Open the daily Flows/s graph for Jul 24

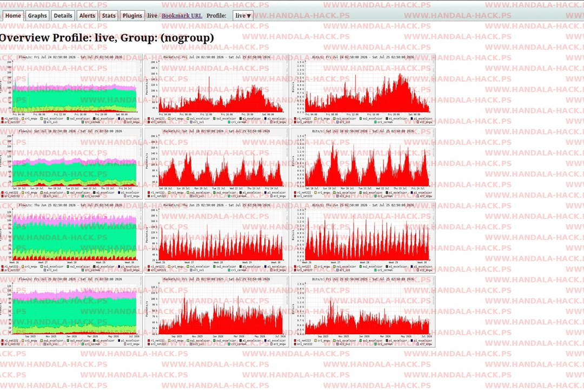71,89
